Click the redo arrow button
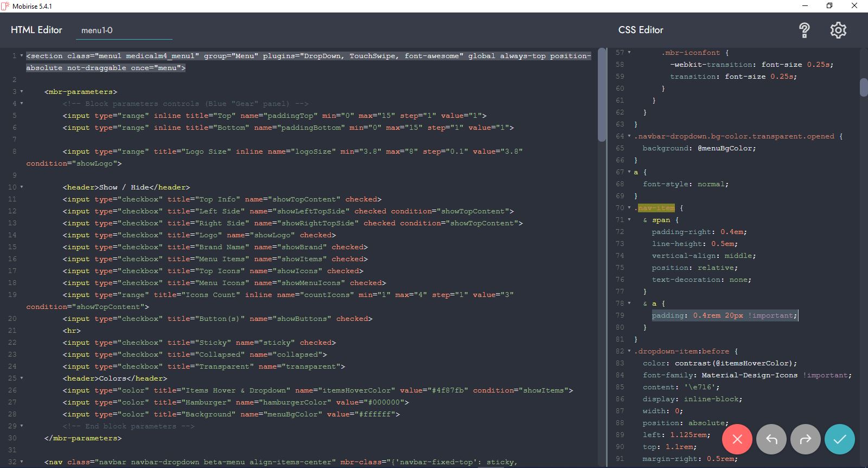Screen dimensions: 868x468 806,439
